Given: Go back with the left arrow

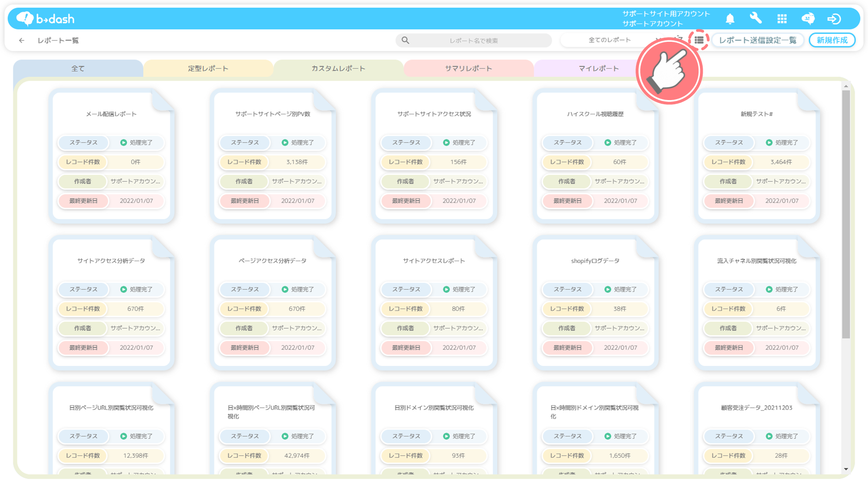Looking at the screenshot, I should click(x=22, y=40).
